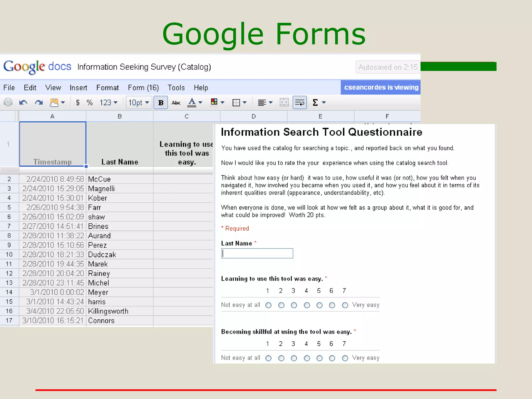
Task: Click the Sigma functions icon
Action: tap(315, 103)
